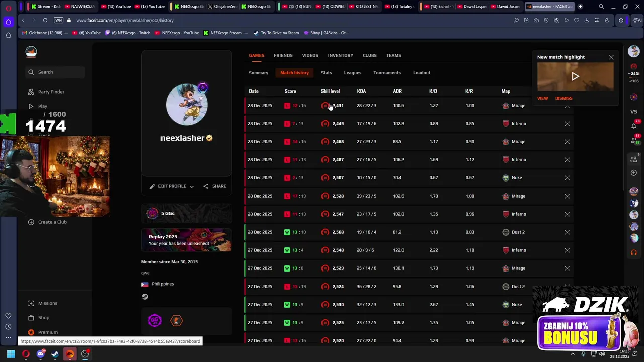Viewport: 644px width, 362px height.
Task: Click the Skill level column header
Action: click(x=330, y=91)
